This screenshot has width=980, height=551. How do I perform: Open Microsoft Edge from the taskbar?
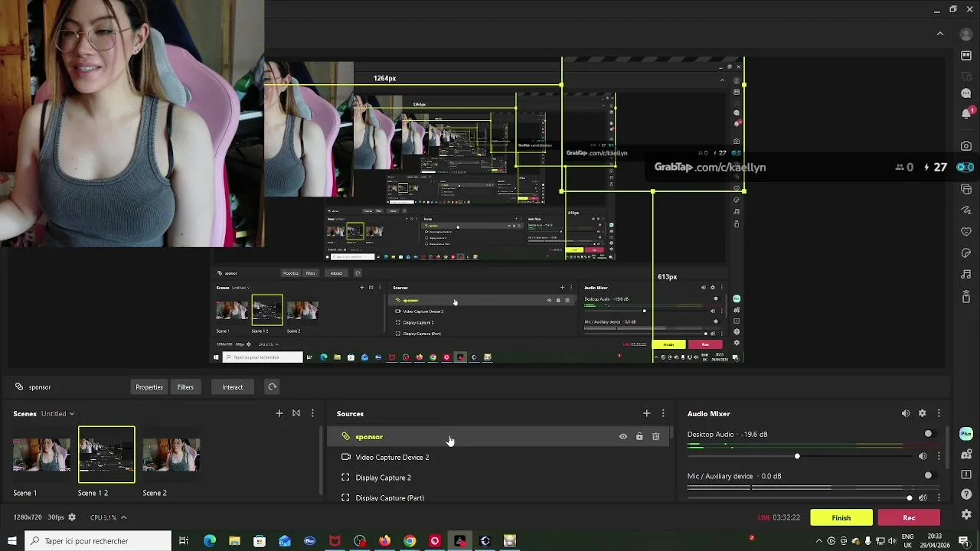click(x=210, y=541)
